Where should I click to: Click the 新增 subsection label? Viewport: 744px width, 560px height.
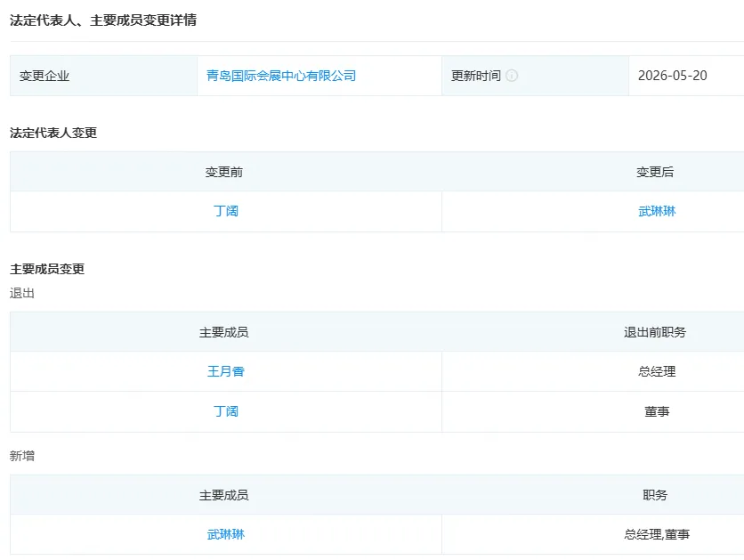tap(22, 456)
